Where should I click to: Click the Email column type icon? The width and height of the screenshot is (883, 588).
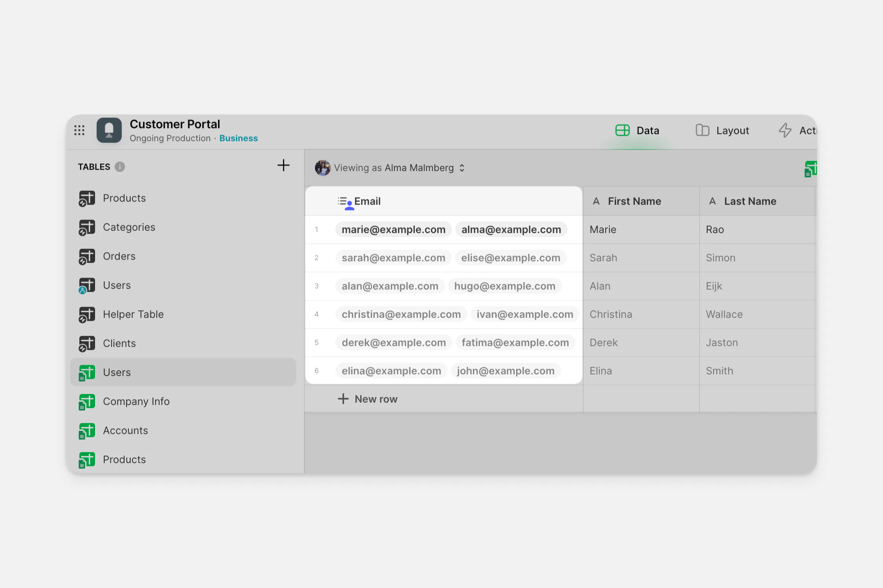[345, 203]
